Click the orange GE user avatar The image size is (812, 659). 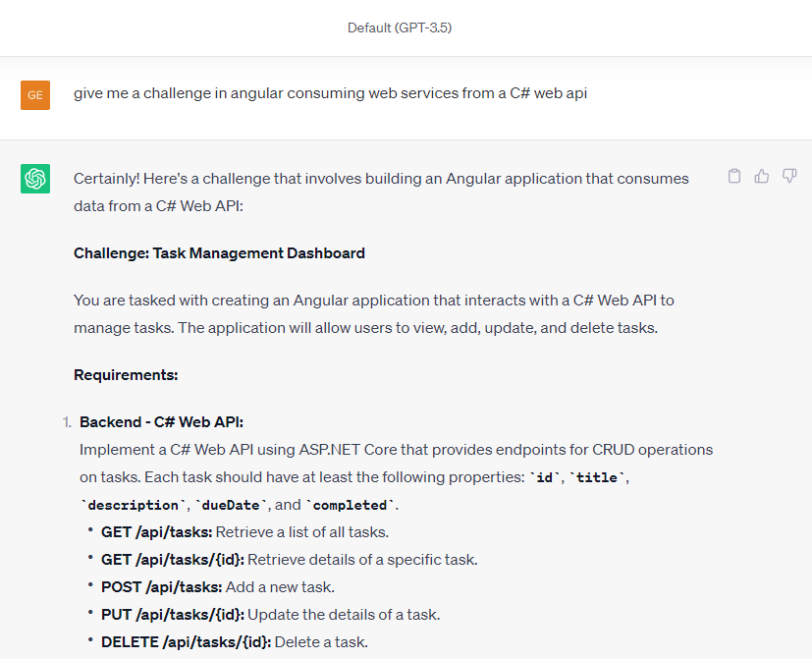[35, 95]
